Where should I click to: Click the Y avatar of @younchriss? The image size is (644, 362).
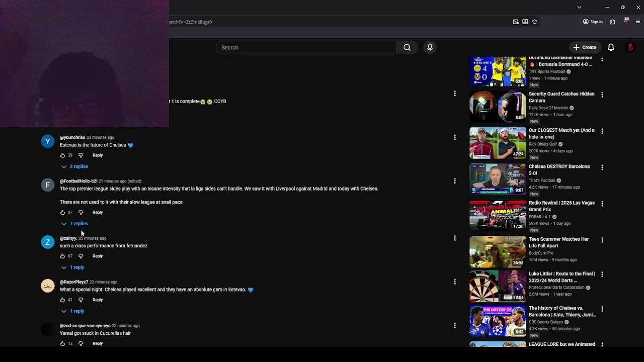click(47, 141)
